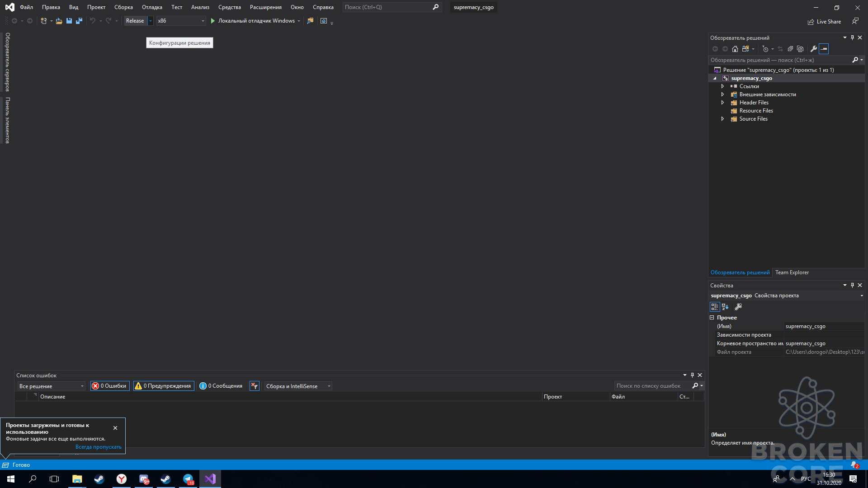Switch to the Team Explorer tab

[792, 272]
